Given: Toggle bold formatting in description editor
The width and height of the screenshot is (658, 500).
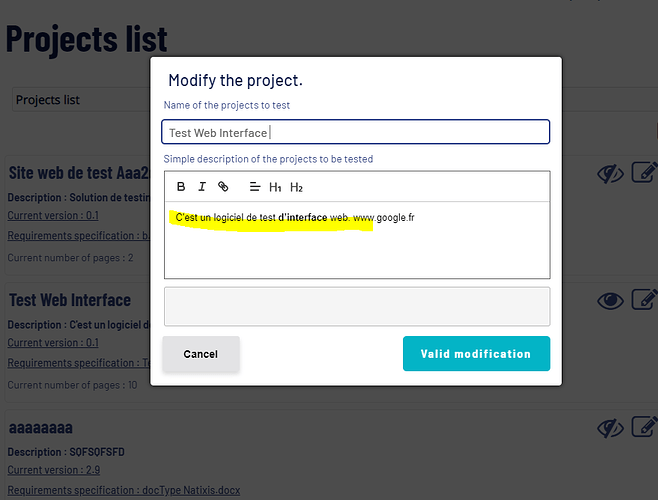Looking at the screenshot, I should 181,186.
